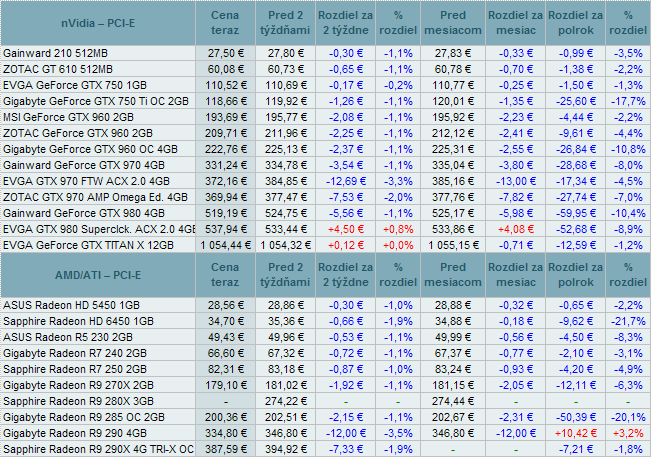Click the -52,68 € half-year difference
Screen dimensions: 651x457
(575, 229)
